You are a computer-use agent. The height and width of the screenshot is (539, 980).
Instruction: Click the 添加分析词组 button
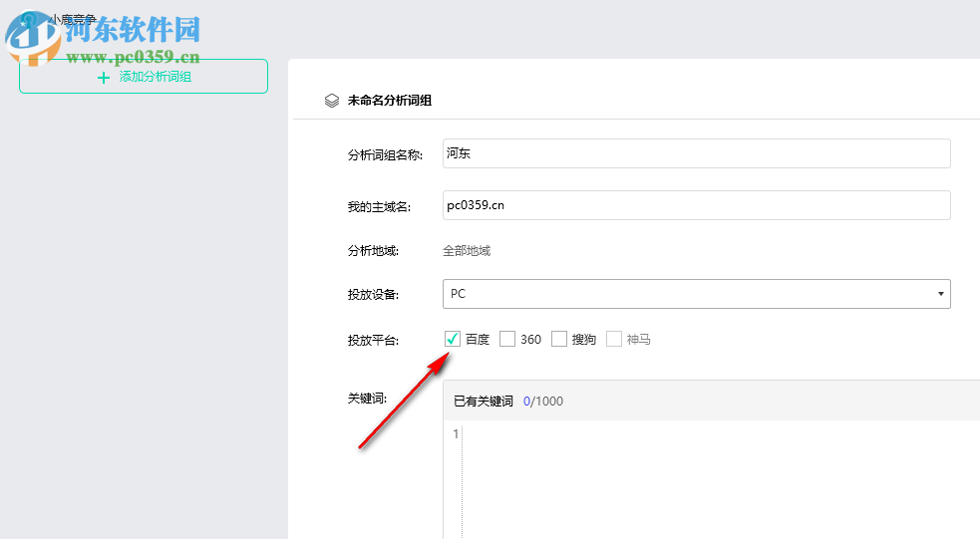click(x=144, y=76)
